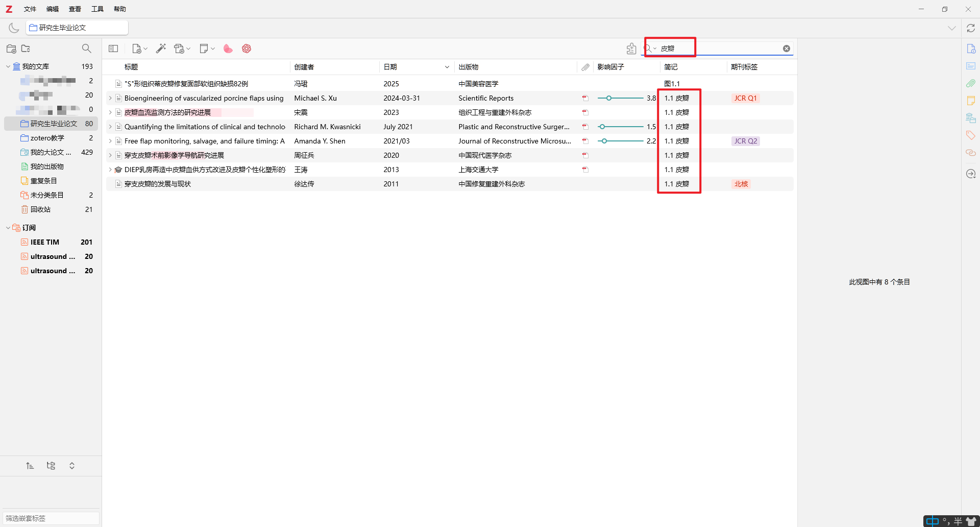This screenshot has width=980, height=527.
Task: Toggle dark mode with the moon icon
Action: [14, 28]
